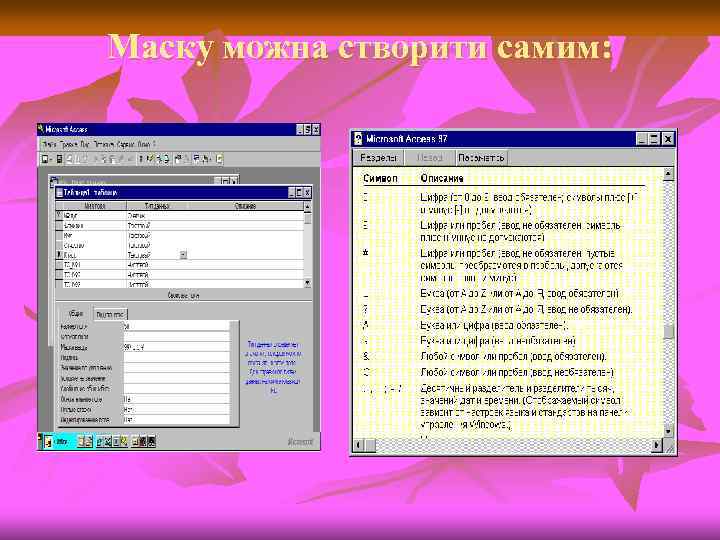Click the New Object toolbar icon

tap(207, 159)
